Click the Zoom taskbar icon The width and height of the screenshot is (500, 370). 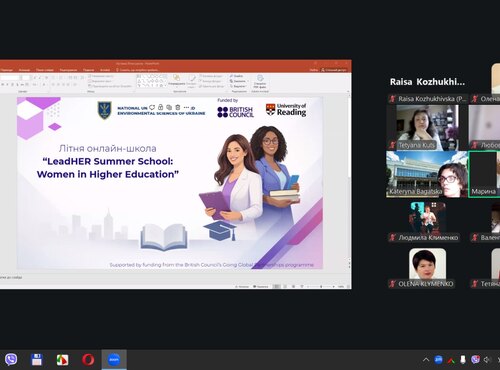tap(114, 360)
